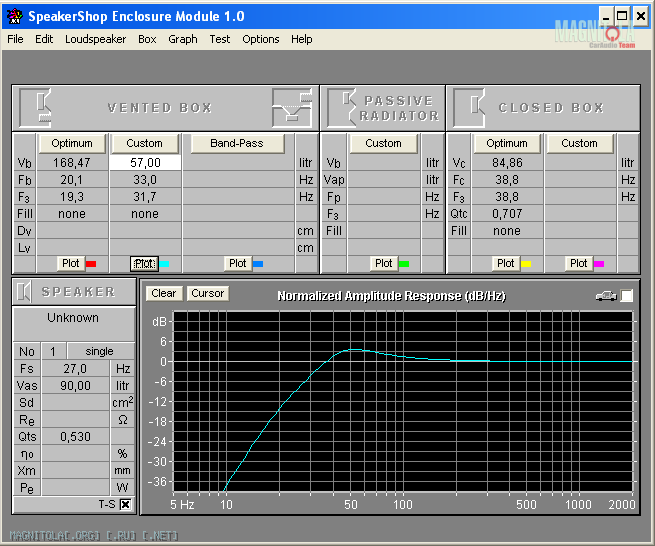Click the car cabin response icon
The image size is (655, 546).
[606, 296]
